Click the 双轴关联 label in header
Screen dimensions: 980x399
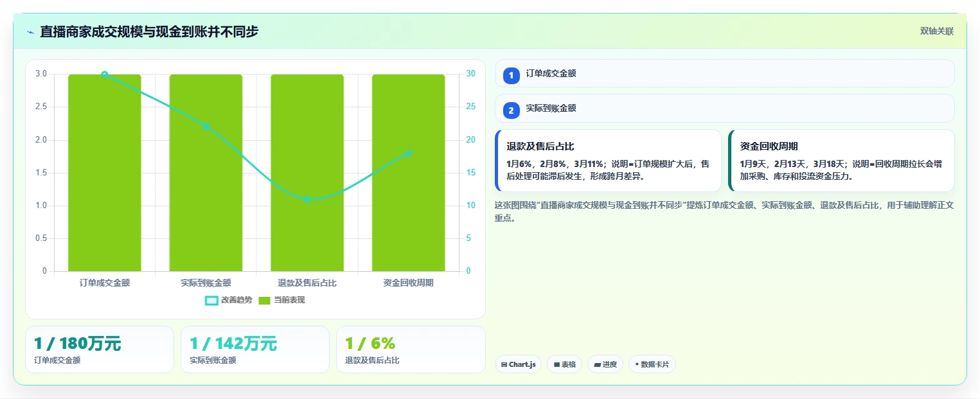click(x=936, y=31)
